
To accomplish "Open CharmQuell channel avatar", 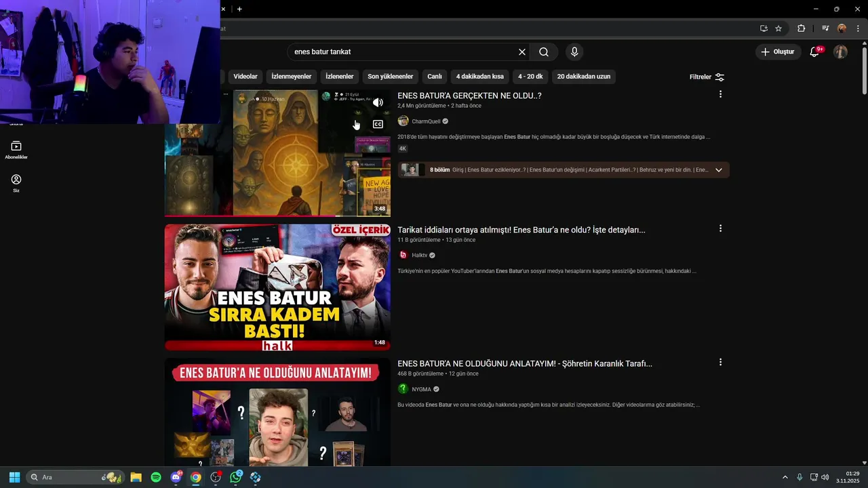I will pyautogui.click(x=403, y=121).
